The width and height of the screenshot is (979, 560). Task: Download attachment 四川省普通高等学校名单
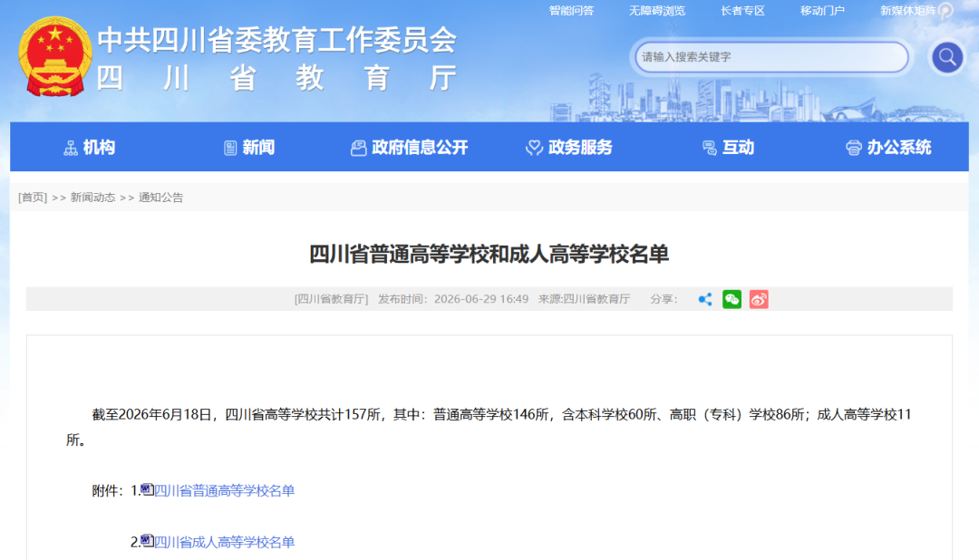pyautogui.click(x=224, y=491)
